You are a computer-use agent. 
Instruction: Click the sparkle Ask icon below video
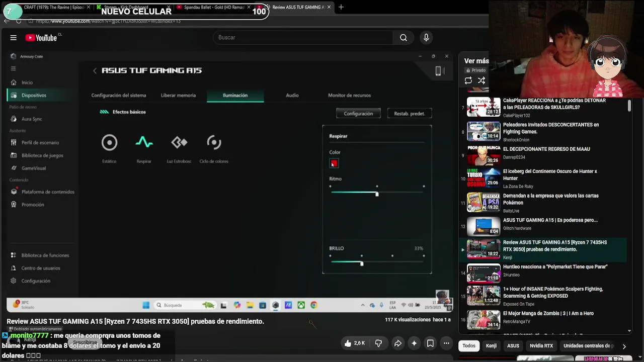click(414, 343)
